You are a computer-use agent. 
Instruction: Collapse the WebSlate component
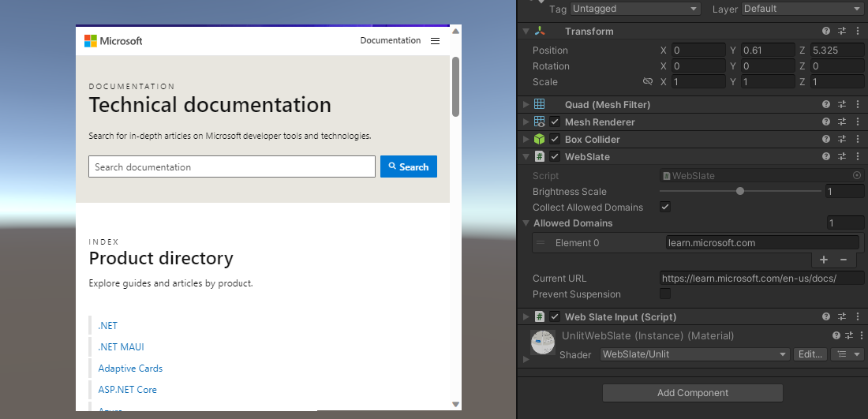pos(526,157)
